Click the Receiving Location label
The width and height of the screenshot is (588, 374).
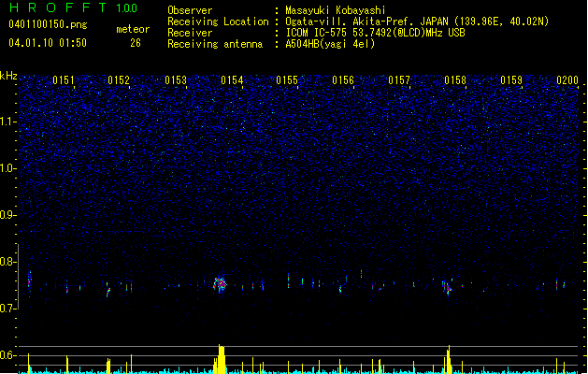[x=218, y=22]
